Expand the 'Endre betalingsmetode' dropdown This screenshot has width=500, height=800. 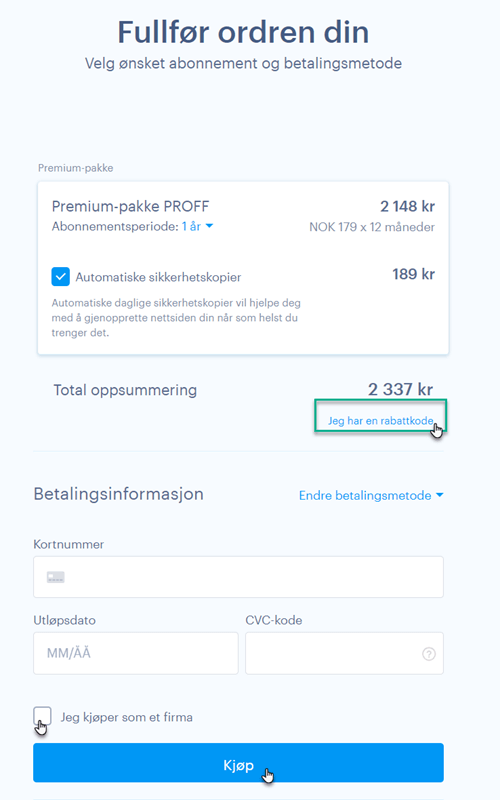click(x=371, y=495)
